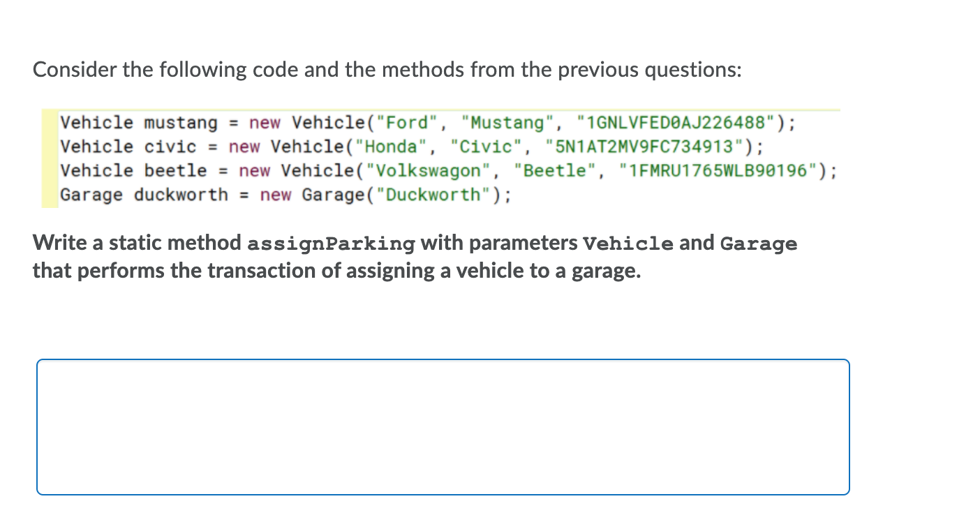The width and height of the screenshot is (980, 515).
Task: Click the "Consider the following code" intro sentence
Action: pos(387,70)
